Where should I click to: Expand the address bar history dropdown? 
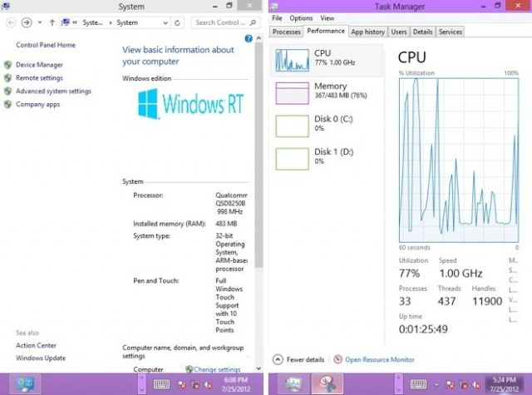165,22
